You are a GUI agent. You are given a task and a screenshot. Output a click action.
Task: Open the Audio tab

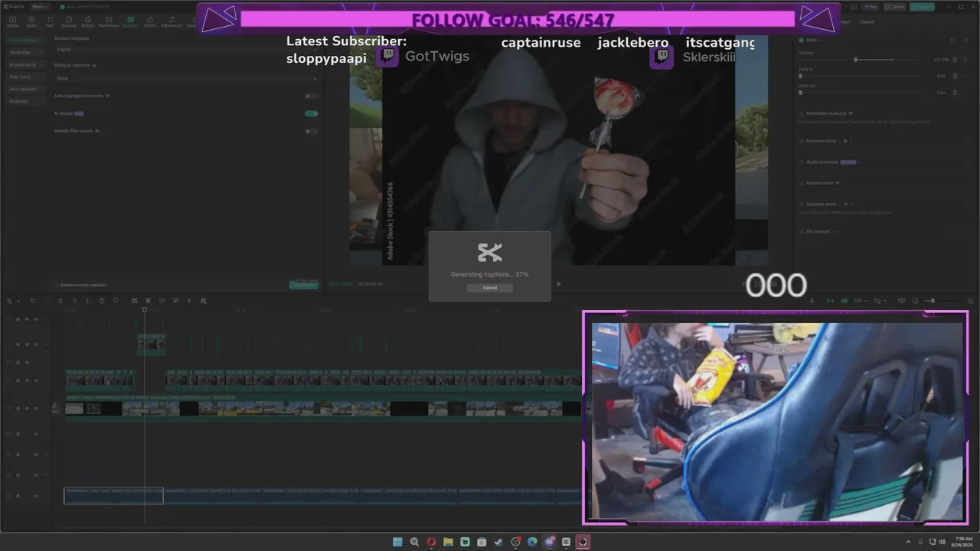[31, 21]
